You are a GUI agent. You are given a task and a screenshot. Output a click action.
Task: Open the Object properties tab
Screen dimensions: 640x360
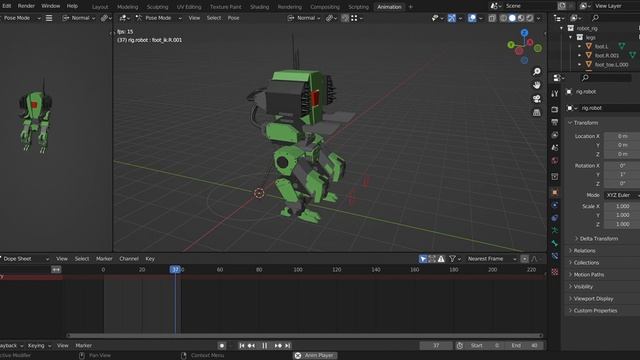(x=555, y=192)
